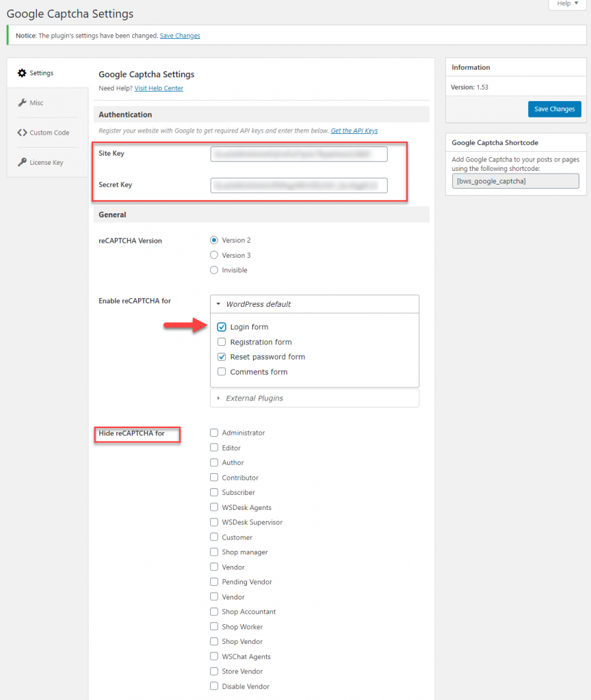Select the bws_google_captcha shortcode field
The image size is (591, 700).
coord(516,181)
